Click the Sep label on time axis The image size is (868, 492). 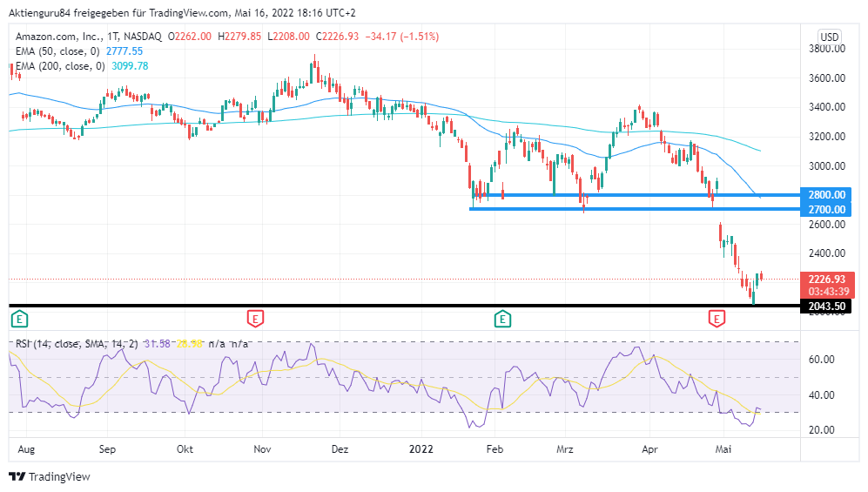[107, 449]
